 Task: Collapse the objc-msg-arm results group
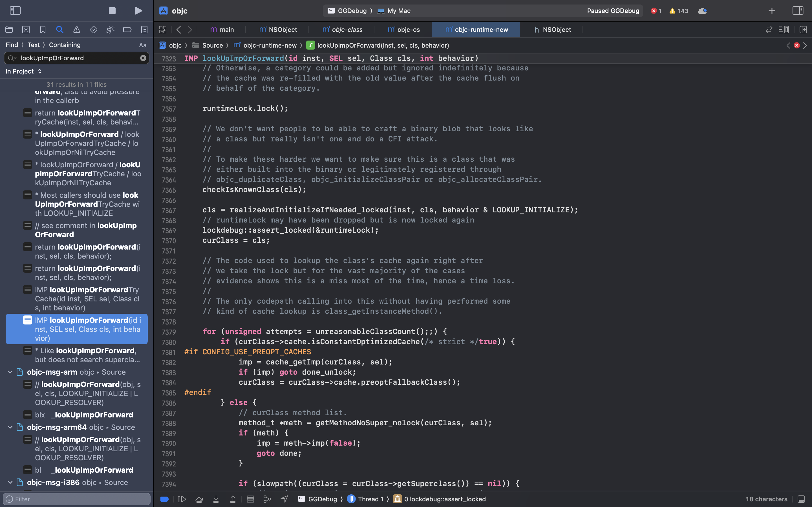coord(10,372)
